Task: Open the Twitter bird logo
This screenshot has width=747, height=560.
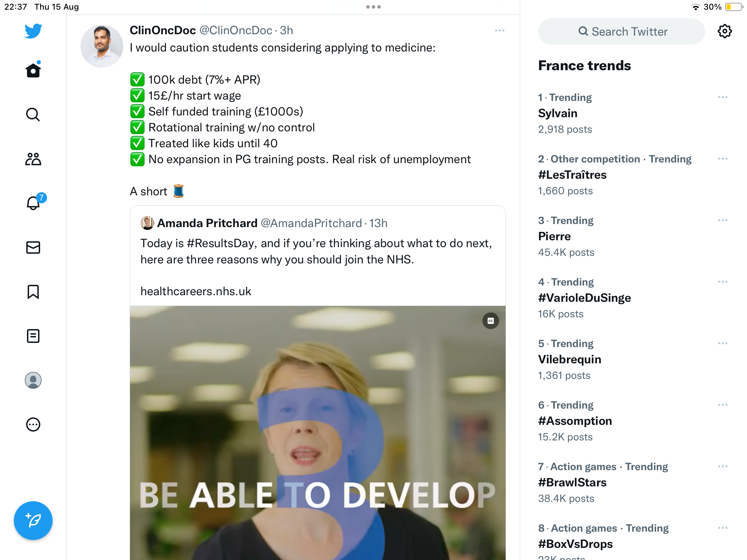Action: pos(33,31)
